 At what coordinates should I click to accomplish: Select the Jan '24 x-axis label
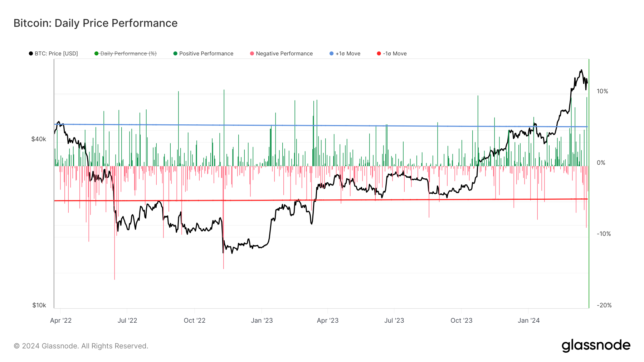point(529,321)
